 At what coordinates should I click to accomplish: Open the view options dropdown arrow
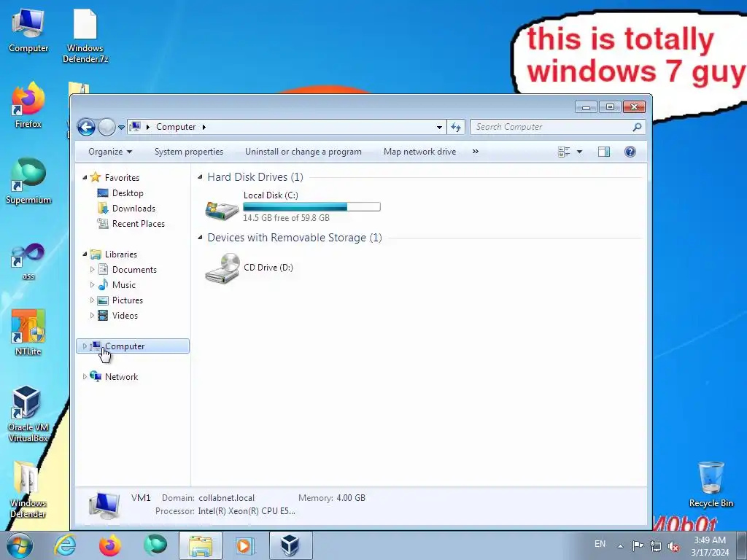coord(579,152)
